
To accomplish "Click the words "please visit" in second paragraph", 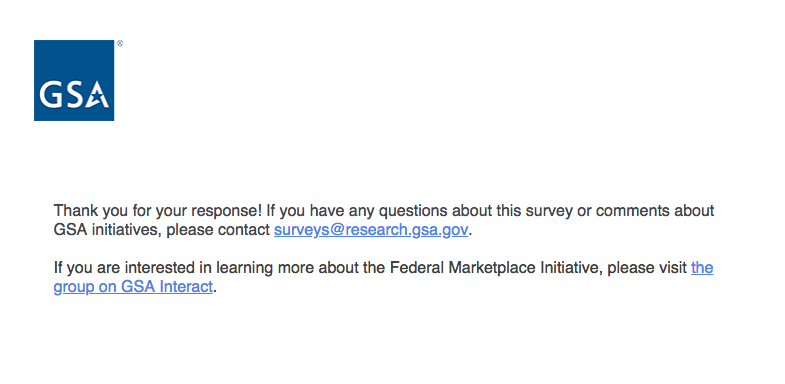I will coord(647,268).
